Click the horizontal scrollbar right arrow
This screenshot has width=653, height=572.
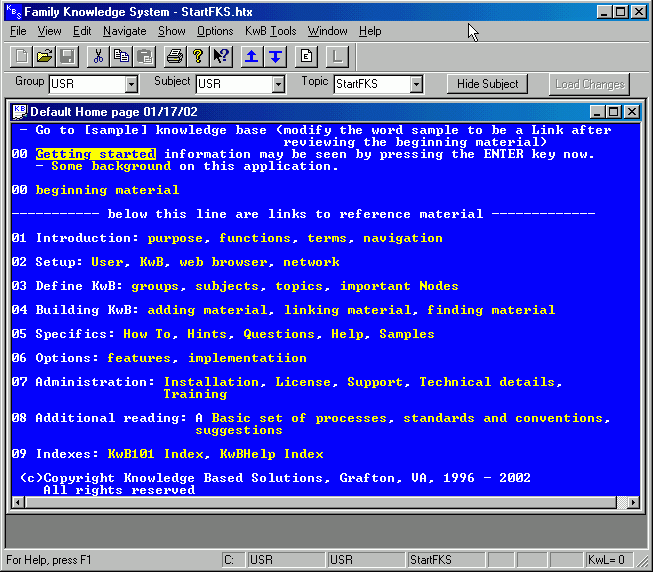click(633, 502)
